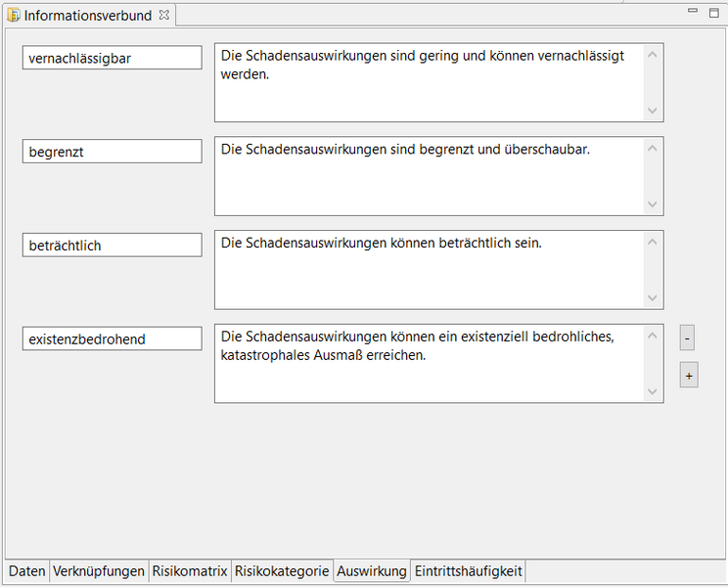Remove impact level with minus button
The image size is (728, 587).
[x=687, y=338]
